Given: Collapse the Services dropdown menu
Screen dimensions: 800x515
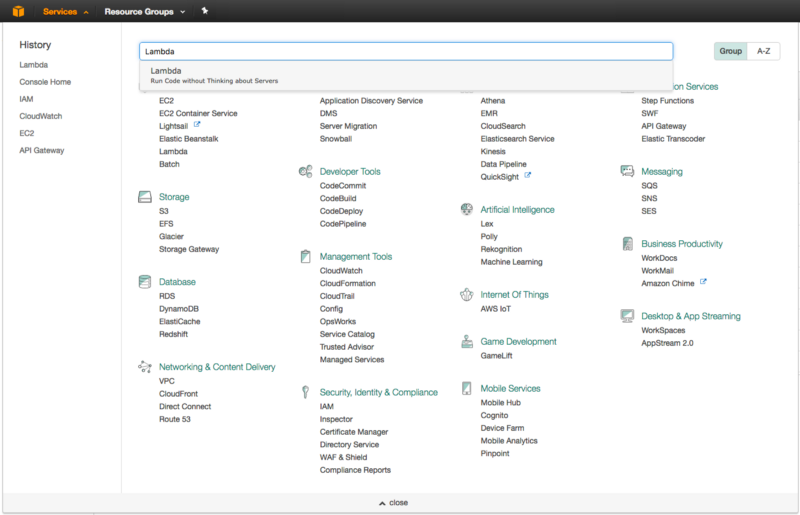Looking at the screenshot, I should tap(65, 11).
